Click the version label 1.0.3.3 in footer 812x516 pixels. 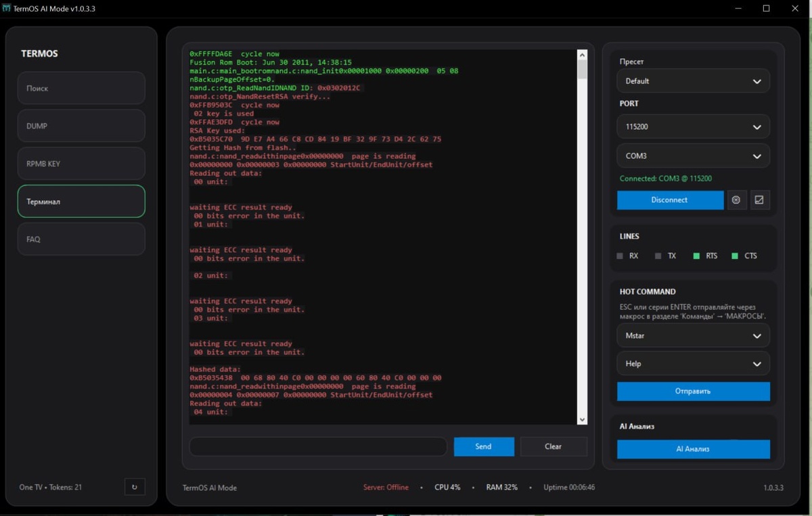[773, 488]
